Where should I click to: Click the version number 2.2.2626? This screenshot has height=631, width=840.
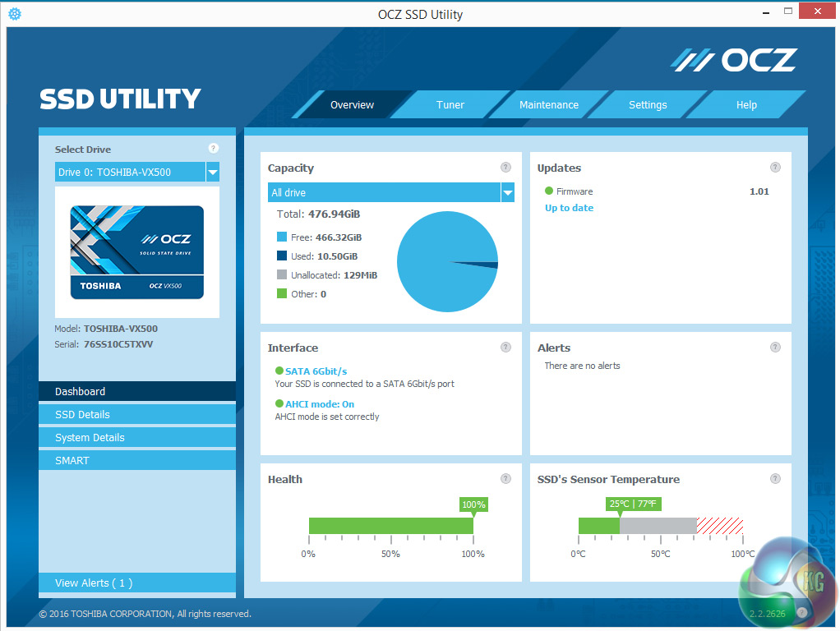point(767,613)
